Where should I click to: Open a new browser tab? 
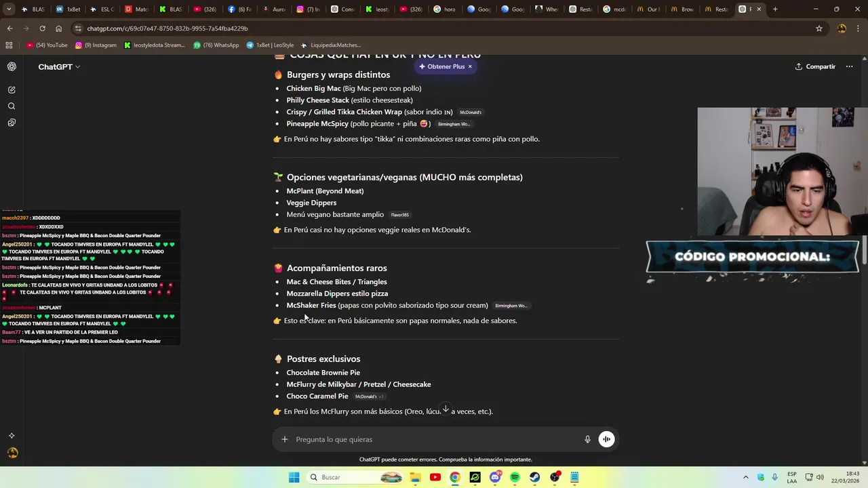click(x=775, y=9)
